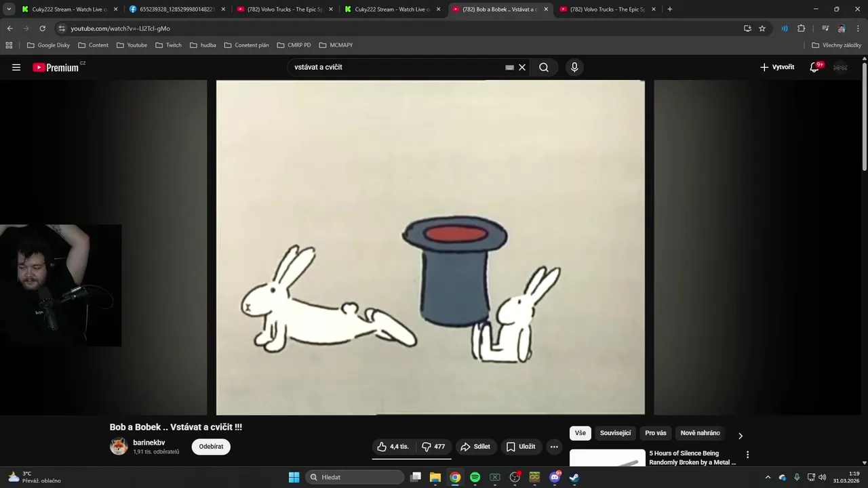Open Chrome media controls icon
Viewport: 868px width, 488px height.
pos(825,28)
